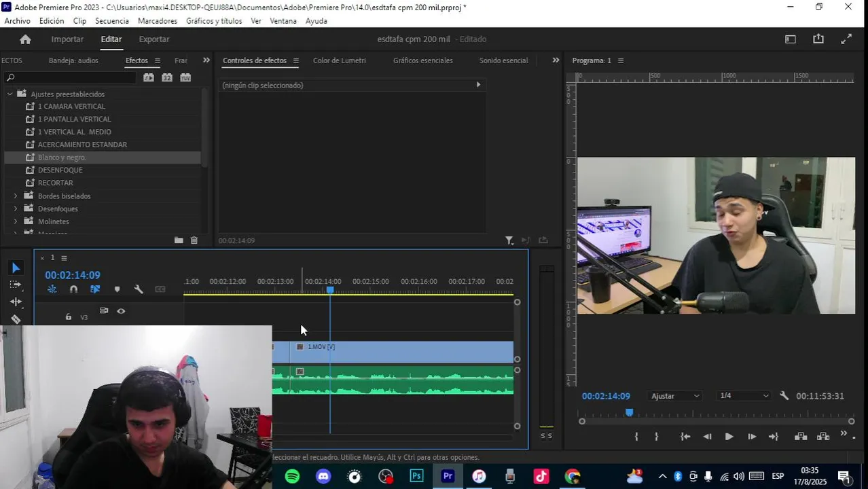Switch to Bandeja: audios tab
Image resolution: width=868 pixels, height=489 pixels.
pyautogui.click(x=73, y=60)
